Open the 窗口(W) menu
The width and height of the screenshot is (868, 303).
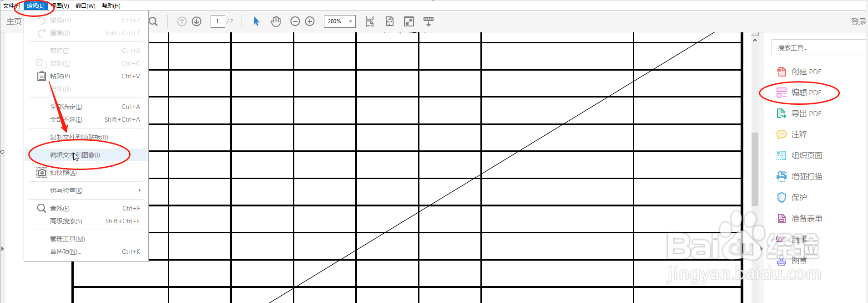pos(86,6)
